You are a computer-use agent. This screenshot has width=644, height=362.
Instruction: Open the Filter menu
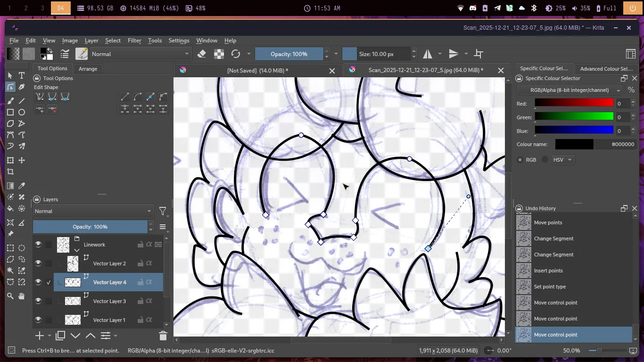(134, 41)
